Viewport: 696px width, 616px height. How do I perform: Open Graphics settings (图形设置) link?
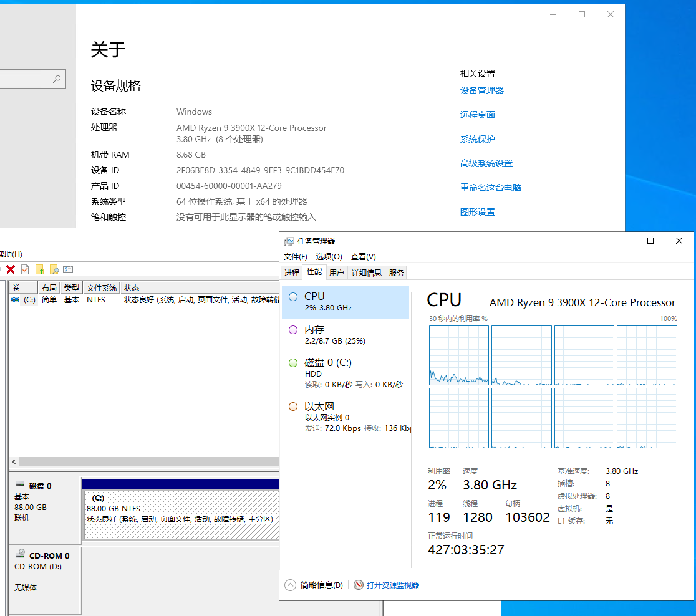477,212
